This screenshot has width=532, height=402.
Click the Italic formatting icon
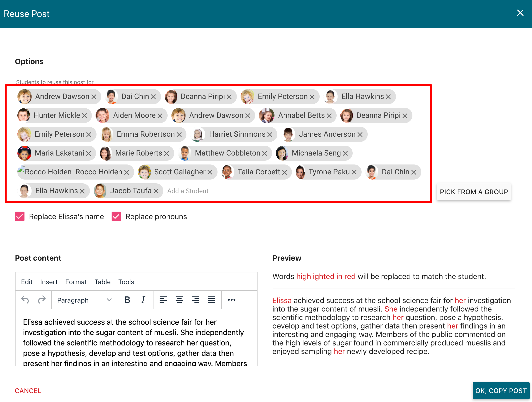pos(143,300)
